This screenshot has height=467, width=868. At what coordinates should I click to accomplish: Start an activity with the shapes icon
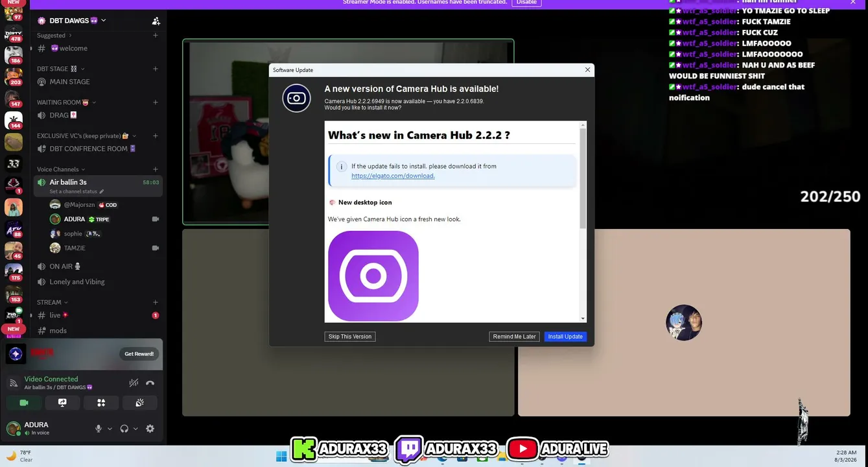click(x=101, y=403)
